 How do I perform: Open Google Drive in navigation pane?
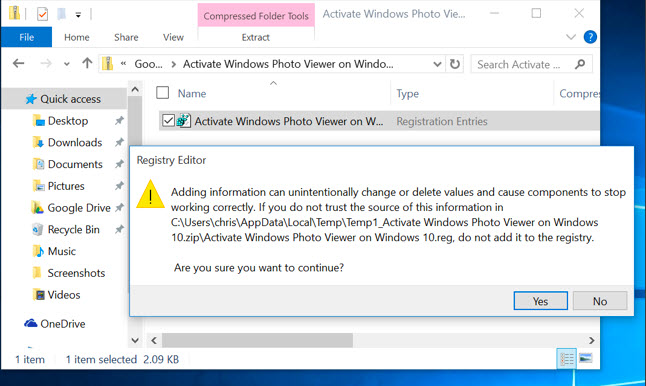(79, 208)
